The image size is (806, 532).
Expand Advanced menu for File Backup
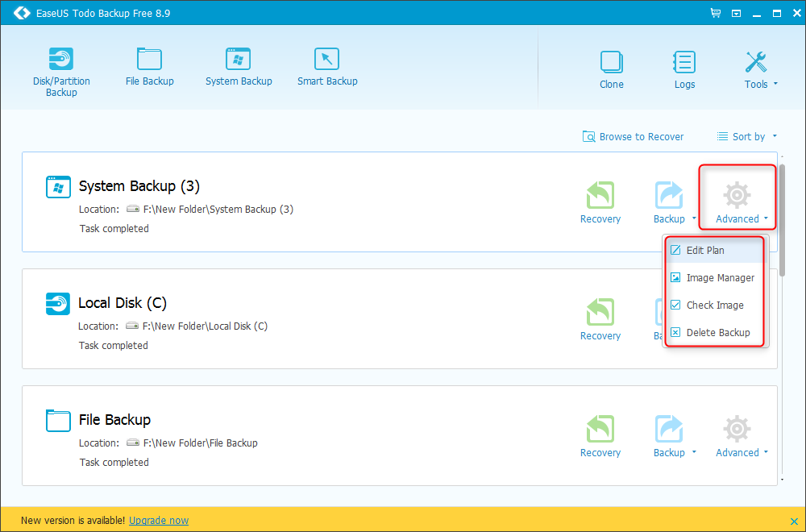pyautogui.click(x=741, y=436)
